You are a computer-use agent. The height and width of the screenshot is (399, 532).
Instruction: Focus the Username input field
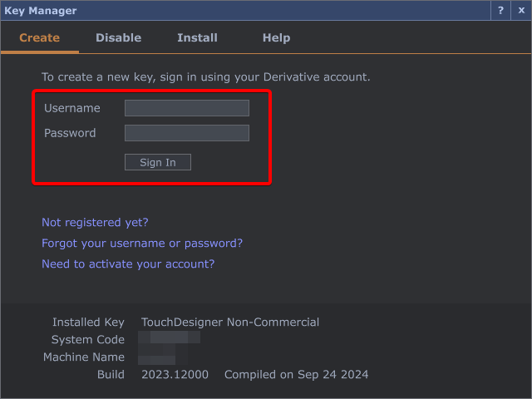pos(186,108)
